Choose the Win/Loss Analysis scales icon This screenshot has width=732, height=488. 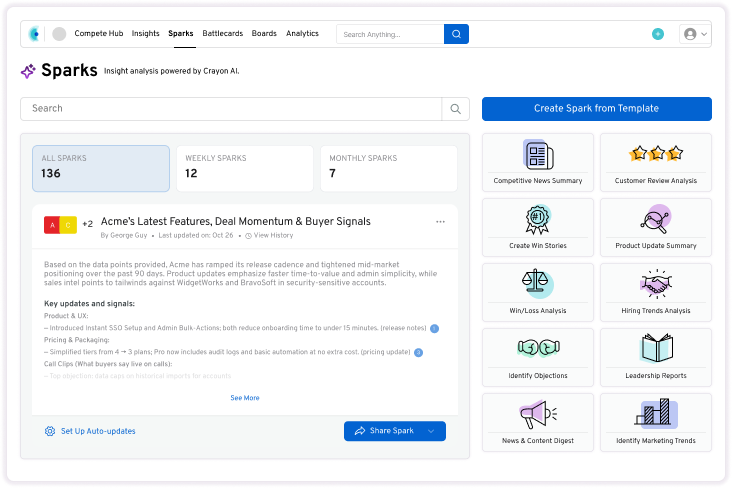coord(538,284)
